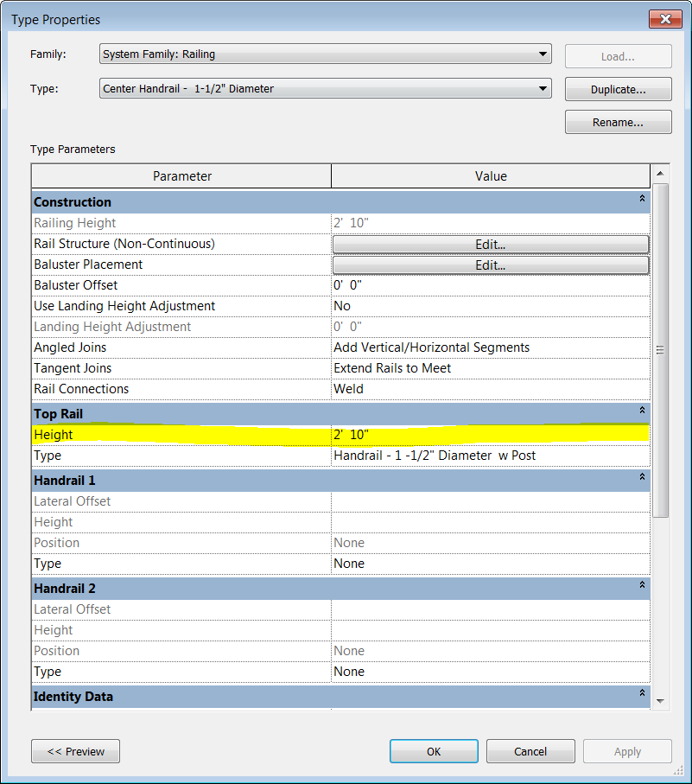This screenshot has width=692, height=784.
Task: Click the Parameter column header
Action: [x=181, y=176]
